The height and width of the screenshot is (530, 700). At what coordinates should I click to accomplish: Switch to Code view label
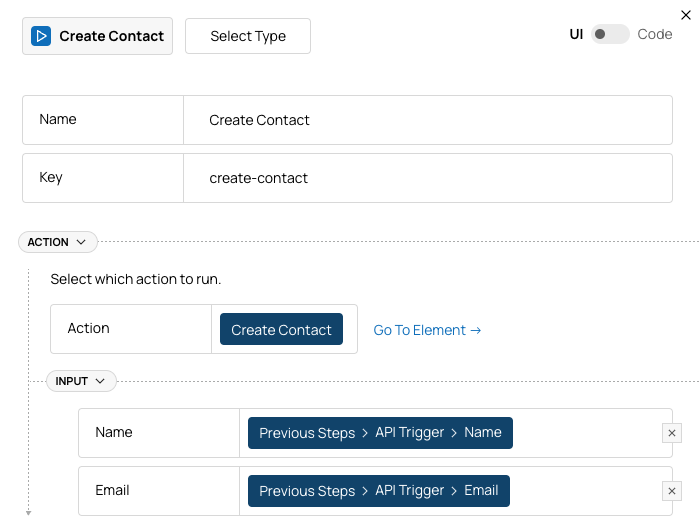point(655,34)
